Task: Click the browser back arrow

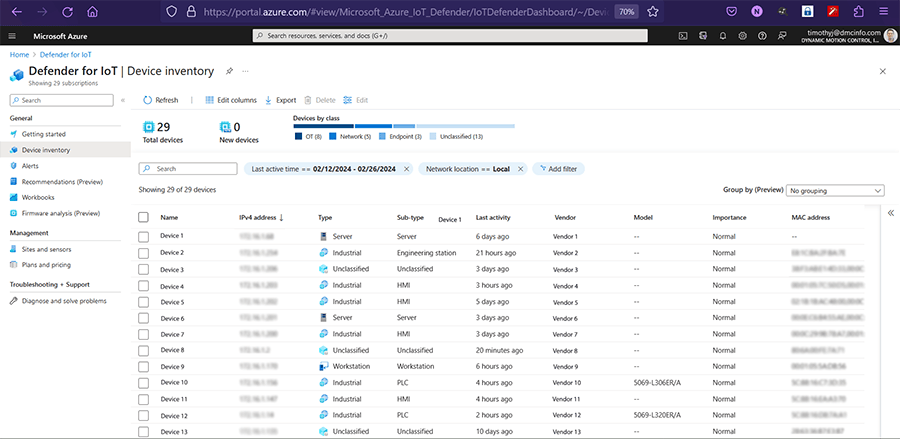Action: (x=17, y=11)
